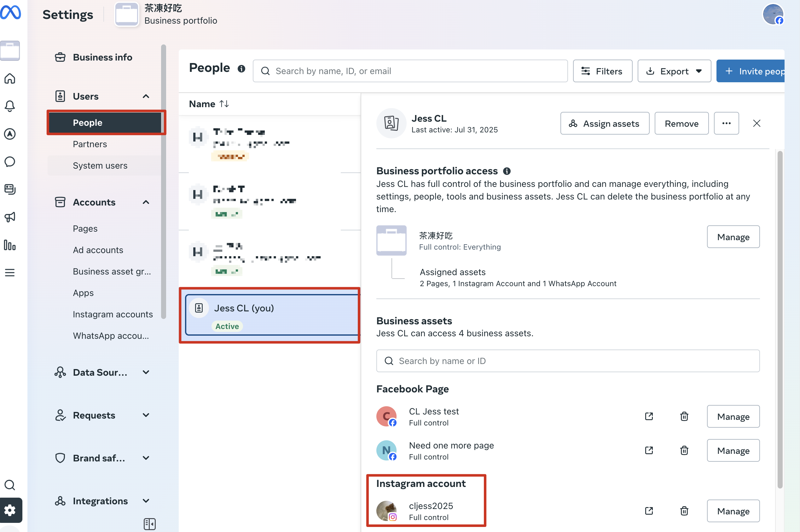The width and height of the screenshot is (800, 532).
Task: Click the Remove button
Action: pyautogui.click(x=681, y=123)
